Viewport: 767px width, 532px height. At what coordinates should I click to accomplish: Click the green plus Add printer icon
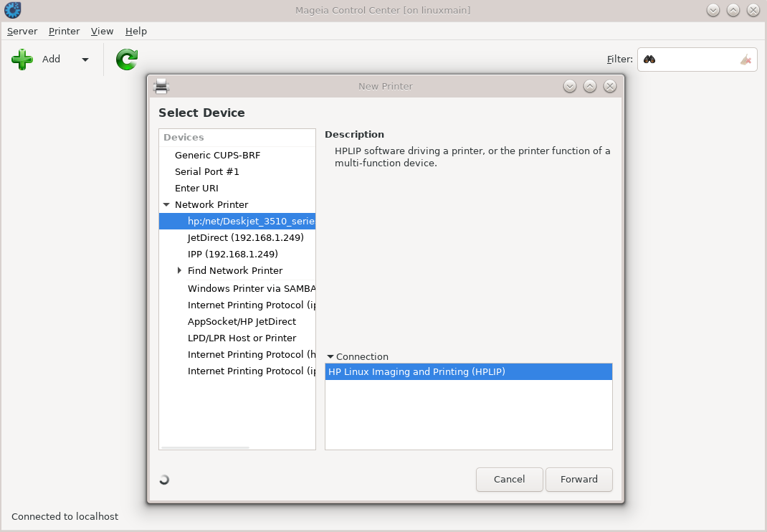tap(22, 60)
